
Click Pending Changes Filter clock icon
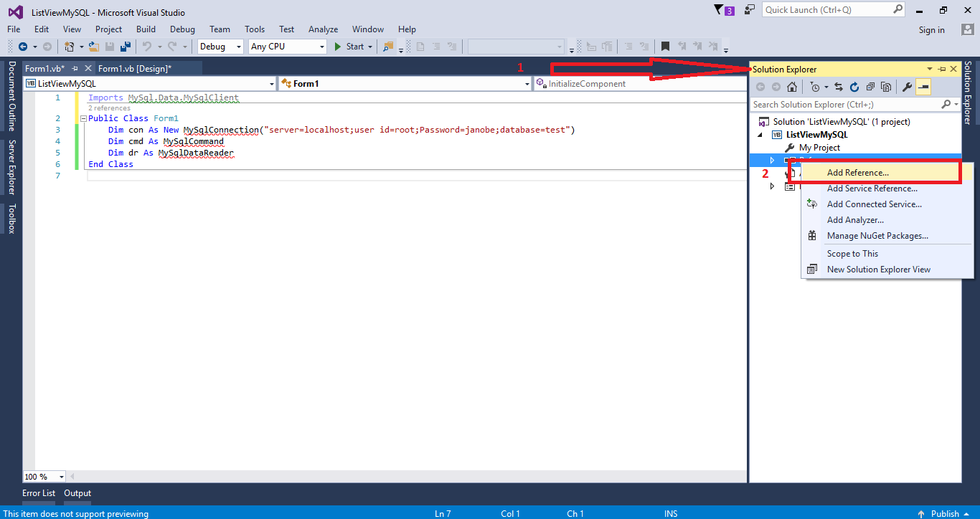coord(814,87)
